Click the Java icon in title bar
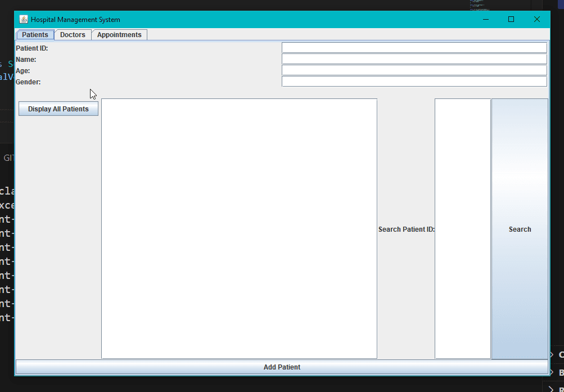 (24, 20)
